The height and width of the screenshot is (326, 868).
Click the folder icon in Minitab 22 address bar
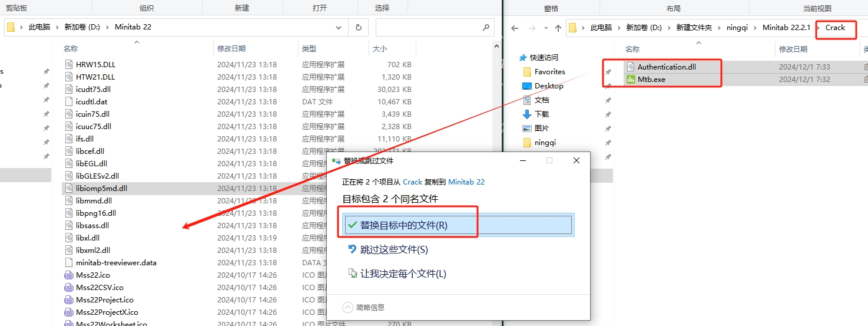[x=11, y=27]
